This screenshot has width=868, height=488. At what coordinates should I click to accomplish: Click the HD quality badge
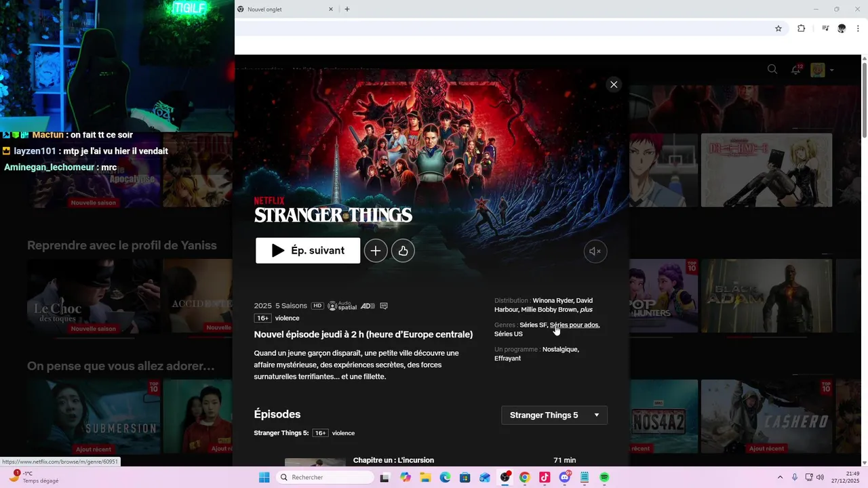[x=317, y=306]
